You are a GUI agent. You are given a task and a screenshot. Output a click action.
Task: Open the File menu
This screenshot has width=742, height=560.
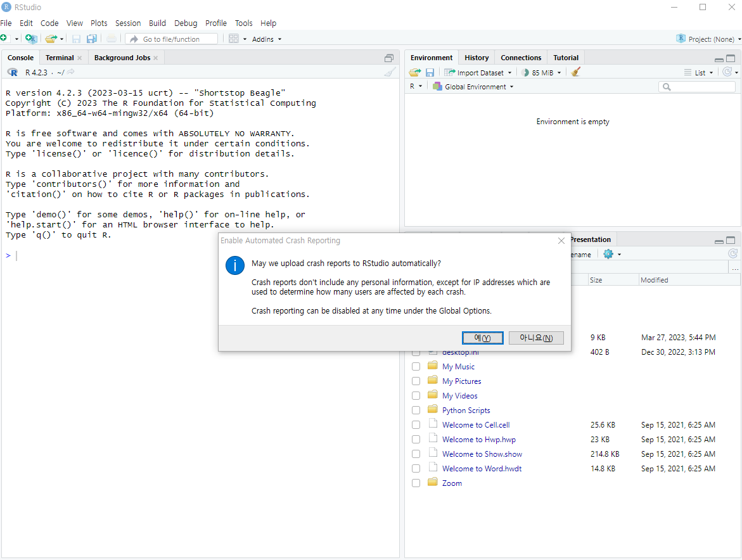pos(6,23)
